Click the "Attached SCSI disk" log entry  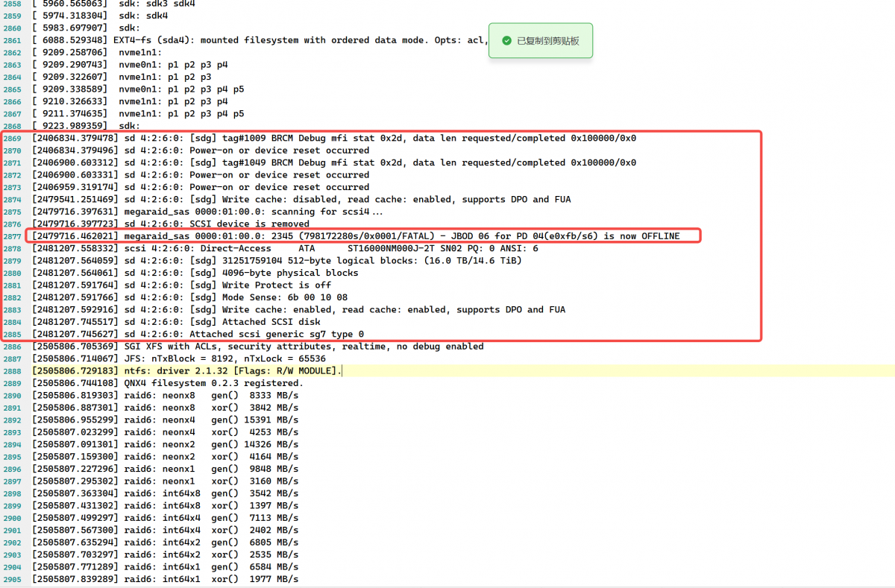point(224,322)
